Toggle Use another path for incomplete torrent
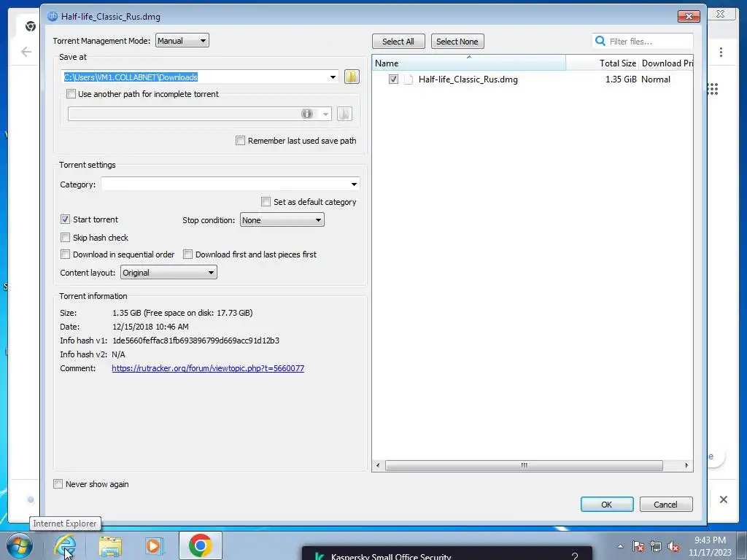The height and width of the screenshot is (560, 747). click(x=71, y=94)
